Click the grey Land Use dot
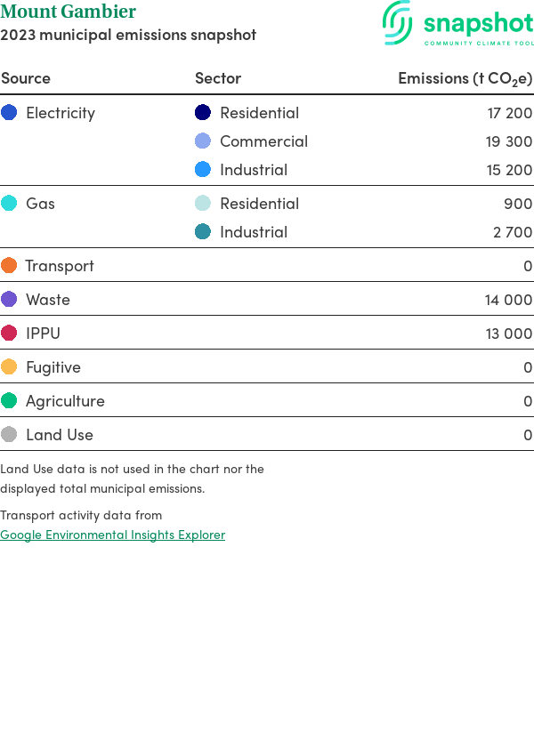Screen dimensions: 534x756 tap(9, 435)
